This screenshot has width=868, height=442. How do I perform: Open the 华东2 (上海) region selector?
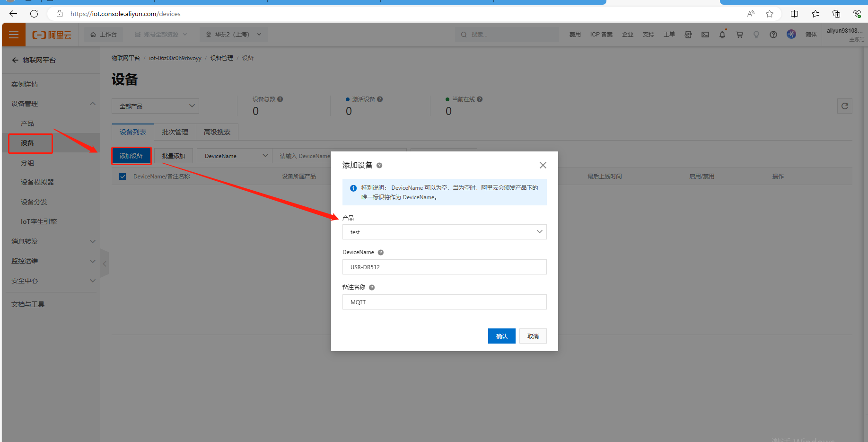[x=234, y=35]
